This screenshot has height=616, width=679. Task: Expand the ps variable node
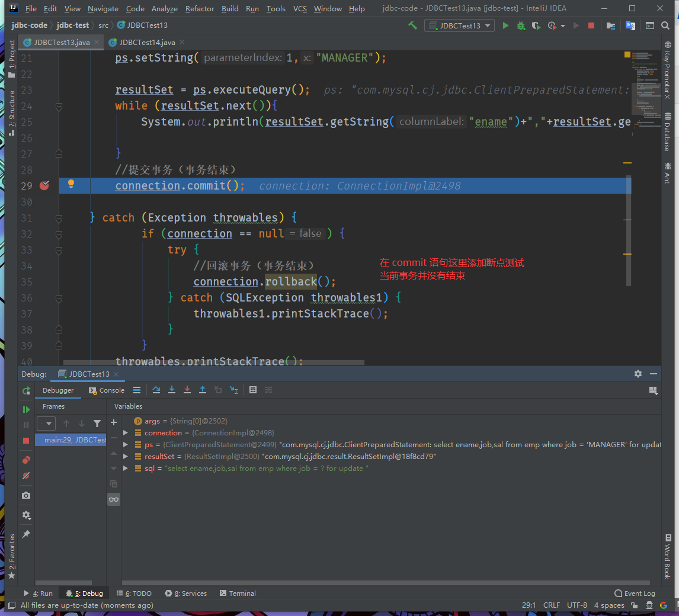[x=126, y=445]
